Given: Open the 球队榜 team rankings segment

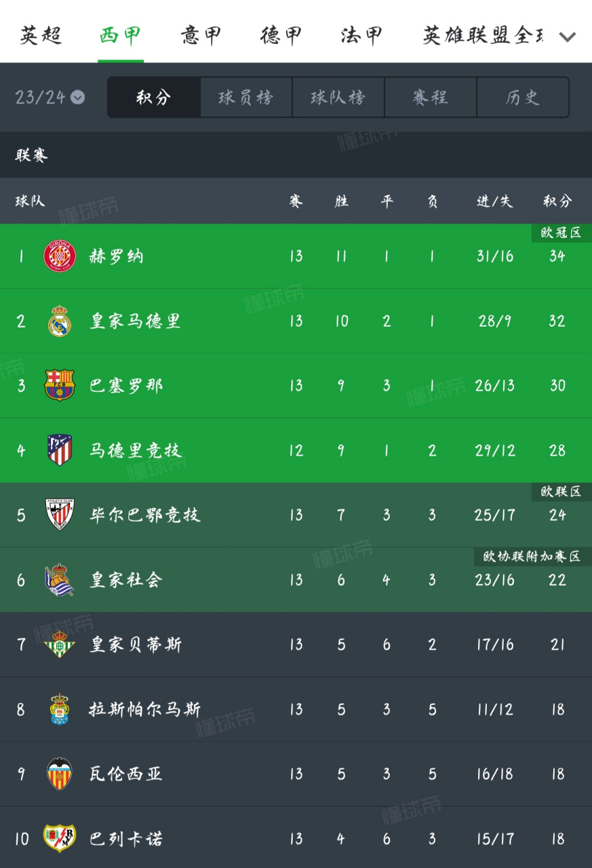Looking at the screenshot, I should (x=338, y=98).
